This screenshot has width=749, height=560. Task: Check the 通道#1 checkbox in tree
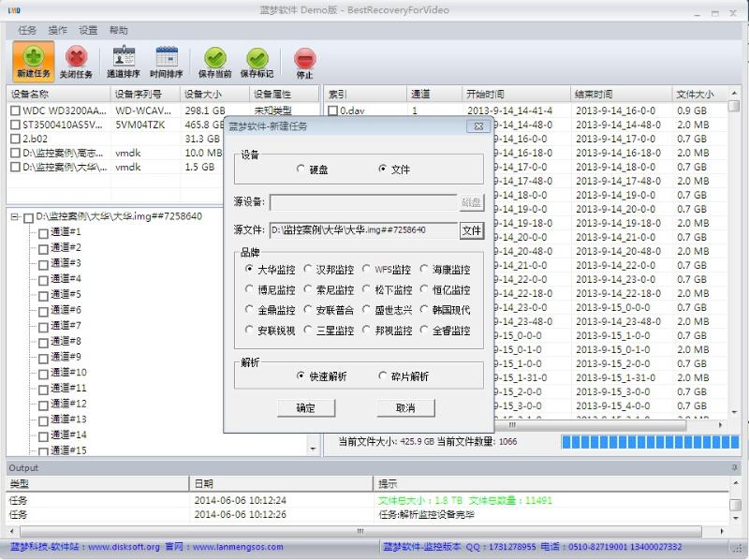click(x=43, y=232)
